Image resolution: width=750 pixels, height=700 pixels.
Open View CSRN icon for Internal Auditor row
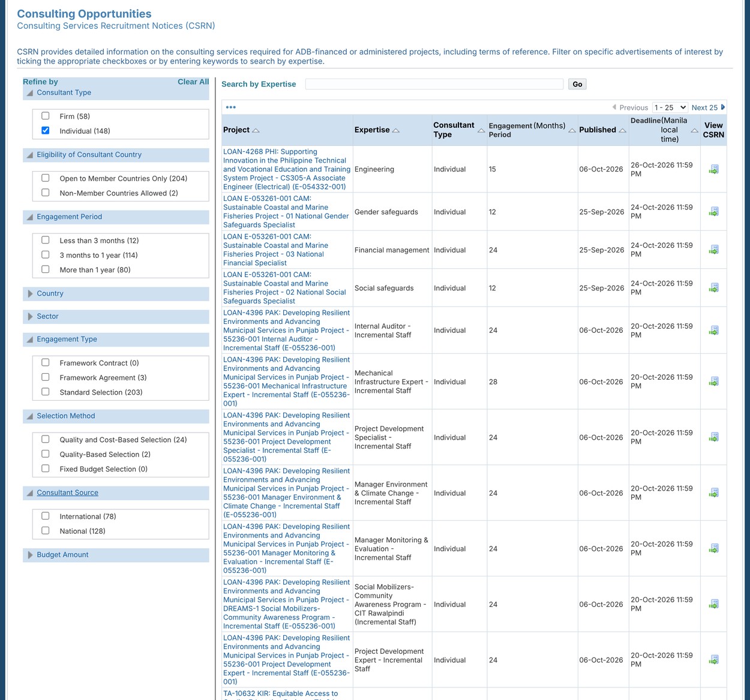[713, 331]
